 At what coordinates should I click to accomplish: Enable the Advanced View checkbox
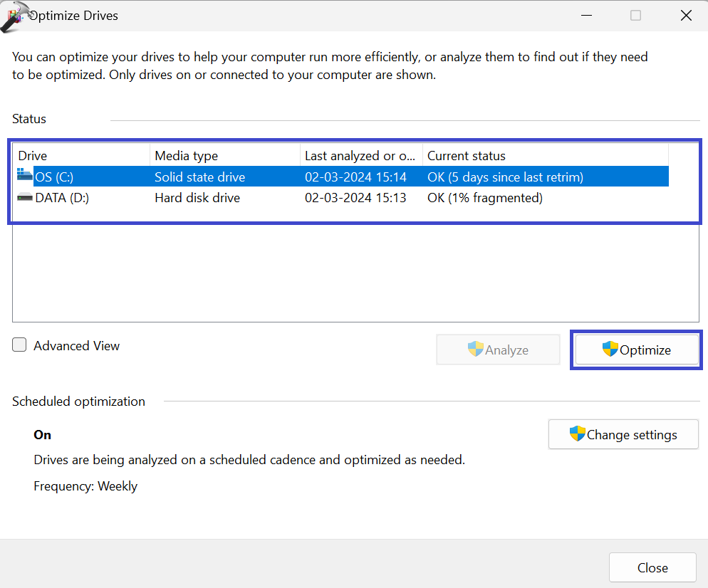pos(20,345)
